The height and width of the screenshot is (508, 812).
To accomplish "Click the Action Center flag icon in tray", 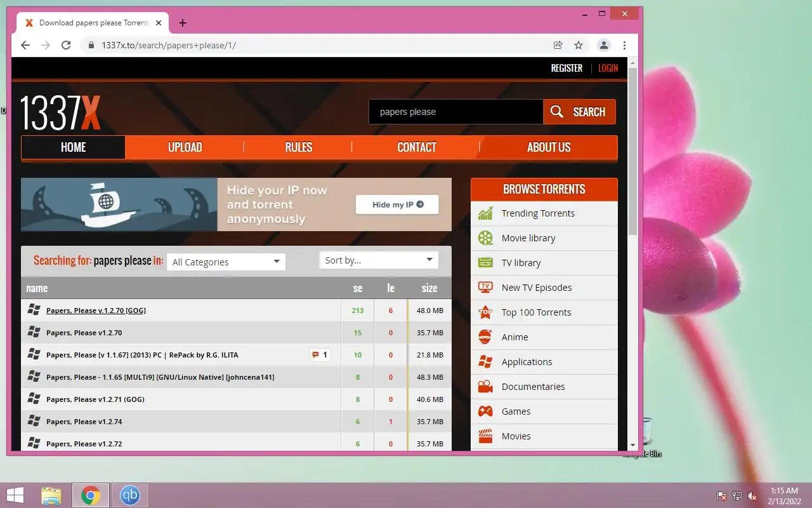I will pos(722,496).
